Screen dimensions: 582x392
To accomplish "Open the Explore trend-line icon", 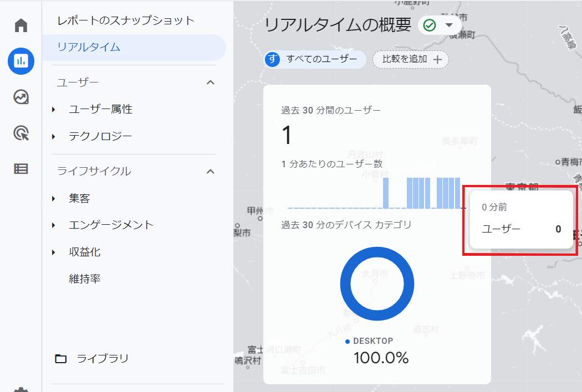I will click(x=21, y=97).
